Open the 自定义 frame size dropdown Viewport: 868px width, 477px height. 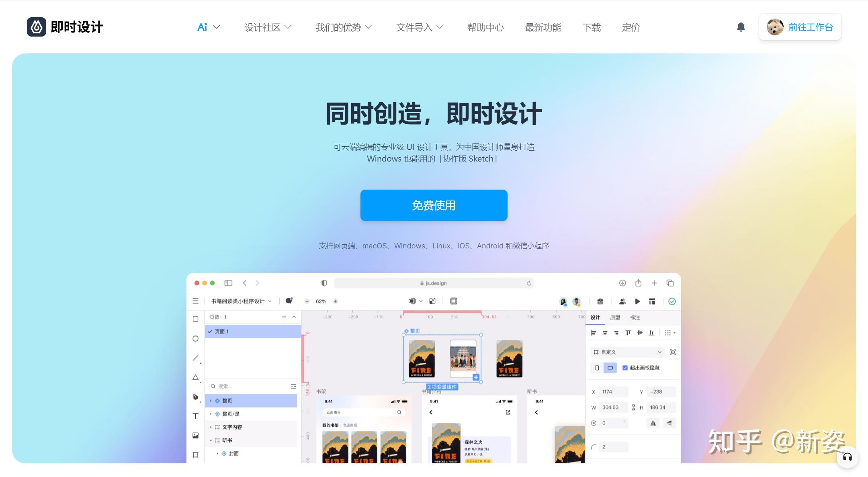pyautogui.click(x=628, y=352)
